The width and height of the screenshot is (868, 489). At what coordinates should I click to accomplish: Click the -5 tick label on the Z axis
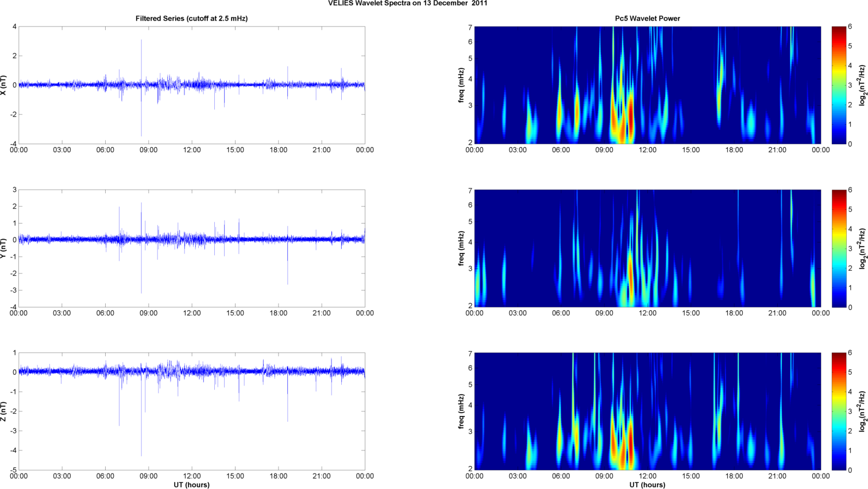[x=13, y=470]
